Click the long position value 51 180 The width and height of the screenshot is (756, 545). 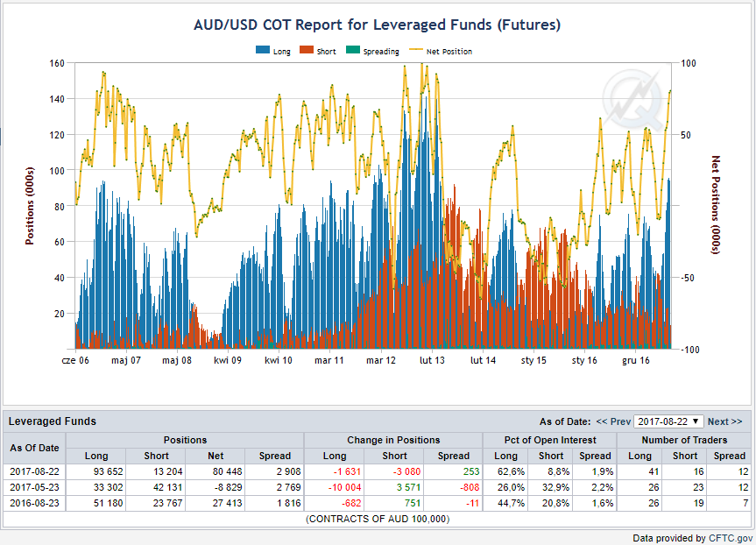[x=108, y=504]
